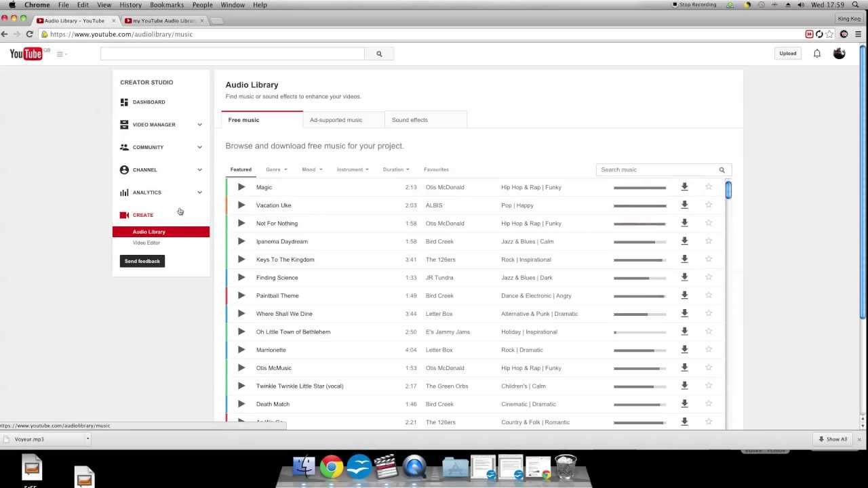The height and width of the screenshot is (488, 868).
Task: Download the track Ipanema Daydream
Action: pos(684,241)
